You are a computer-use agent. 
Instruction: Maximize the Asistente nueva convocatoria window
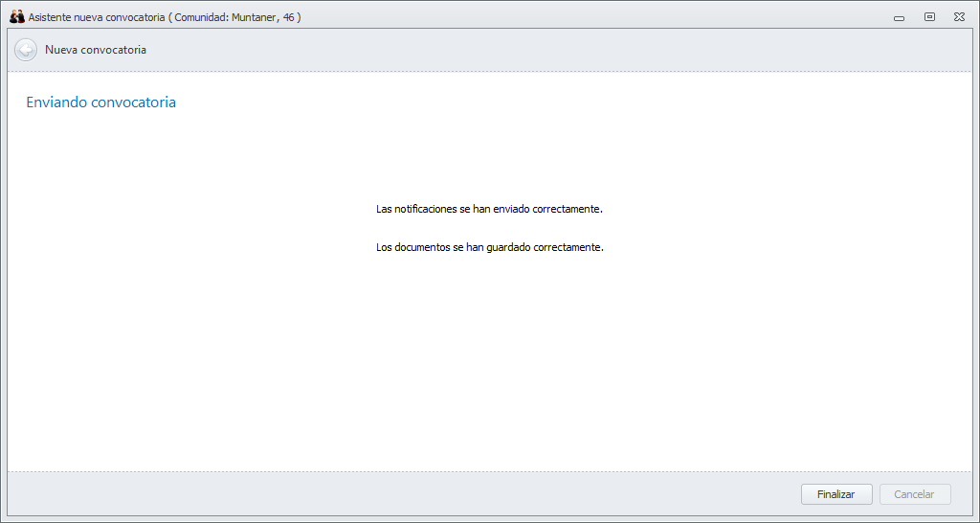pos(929,17)
